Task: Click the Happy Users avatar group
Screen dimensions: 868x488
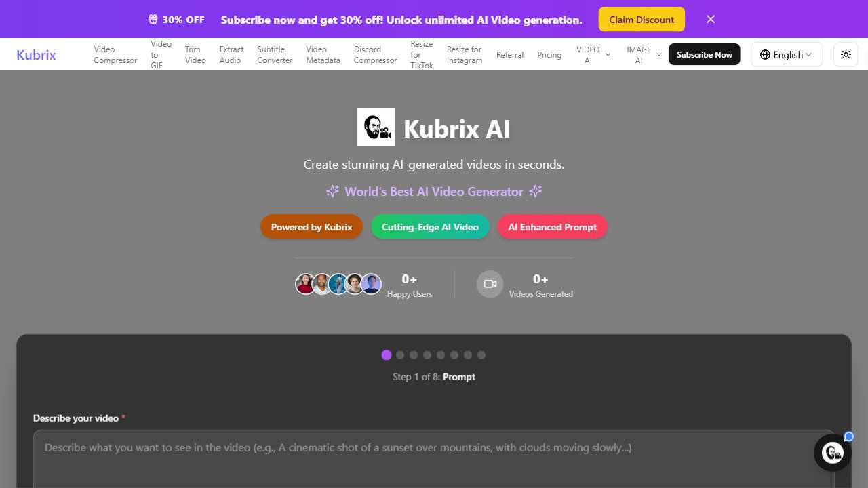Action: 338,284
